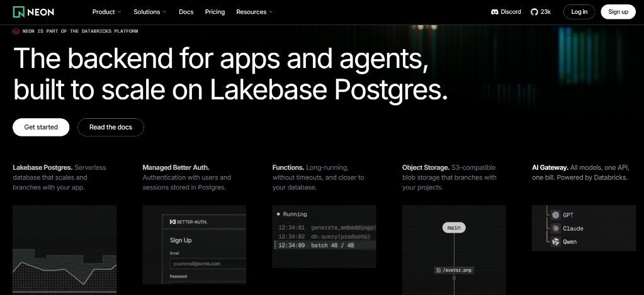Screen dimensions: 644x295
Task: Click the Better-Auth logo icon
Action: click(x=172, y=222)
